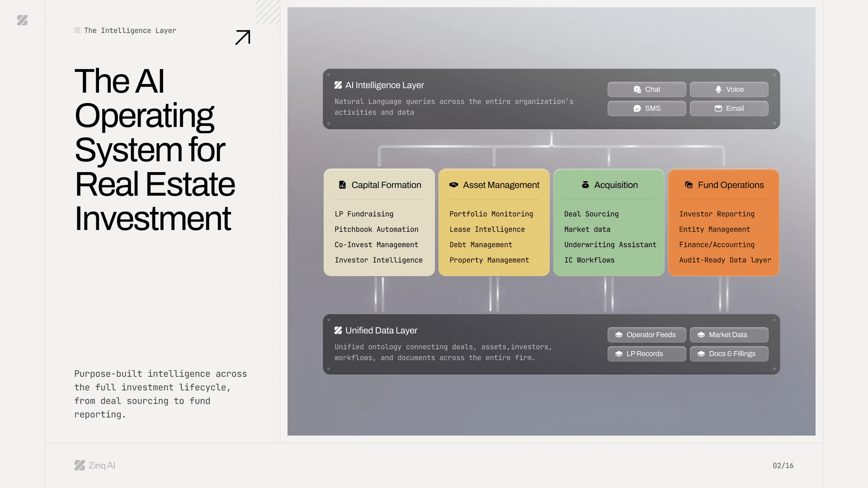Image resolution: width=868 pixels, height=488 pixels.
Task: Open the Docs & Fillings chip
Action: click(729, 354)
